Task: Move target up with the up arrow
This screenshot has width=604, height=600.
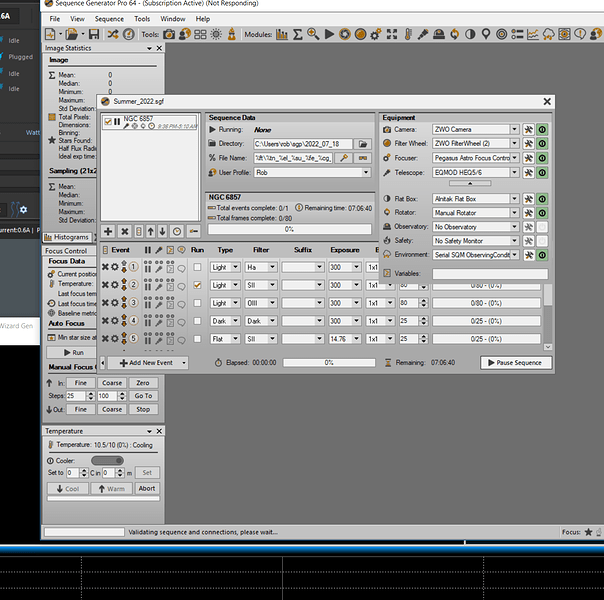Action: [x=151, y=231]
